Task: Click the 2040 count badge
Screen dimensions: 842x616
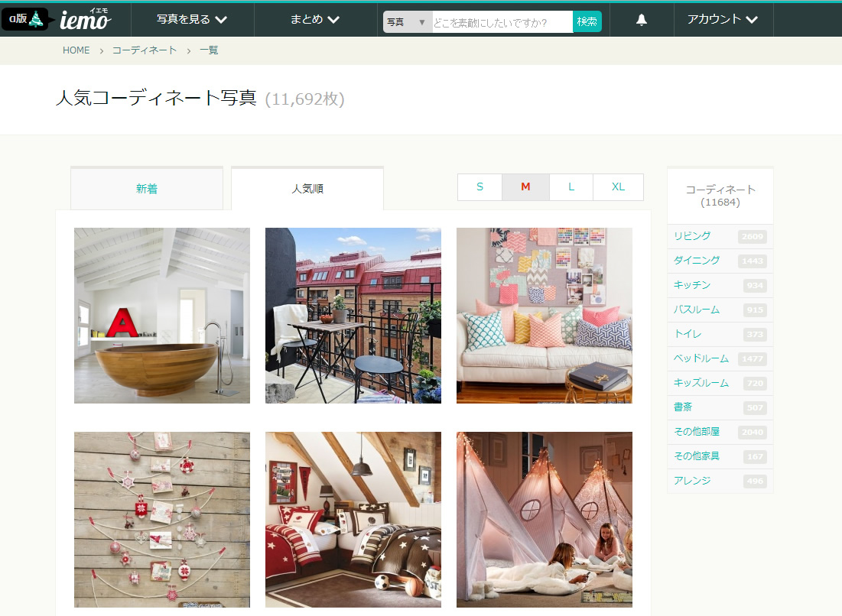Action: pos(753,433)
